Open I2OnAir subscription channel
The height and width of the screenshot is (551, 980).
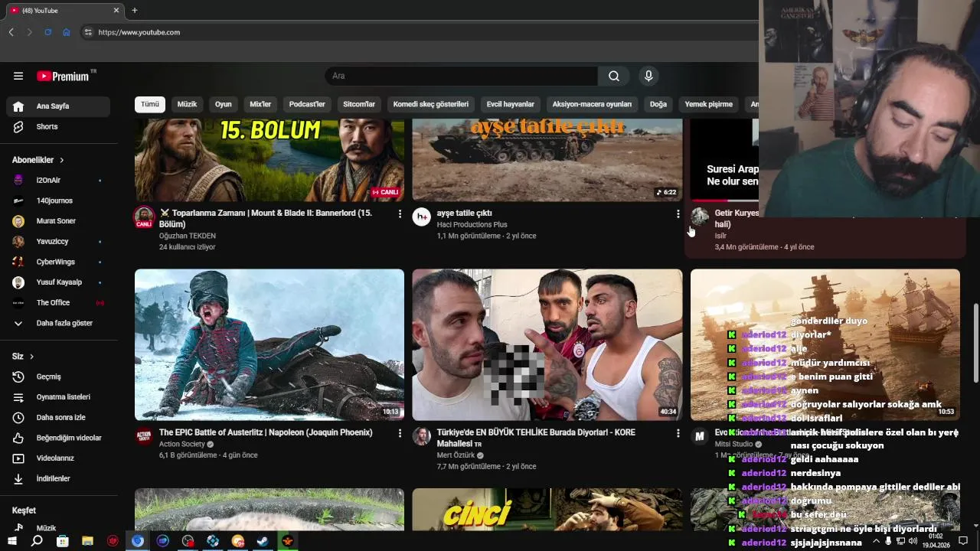58,181
